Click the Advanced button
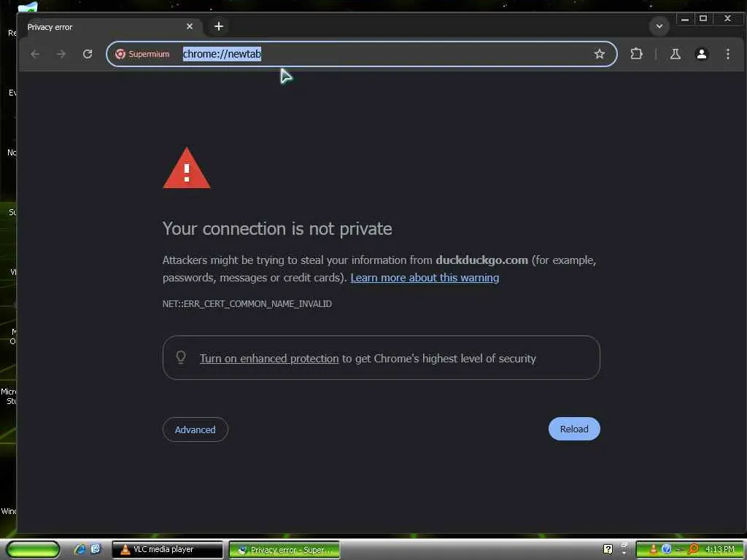 click(x=196, y=429)
